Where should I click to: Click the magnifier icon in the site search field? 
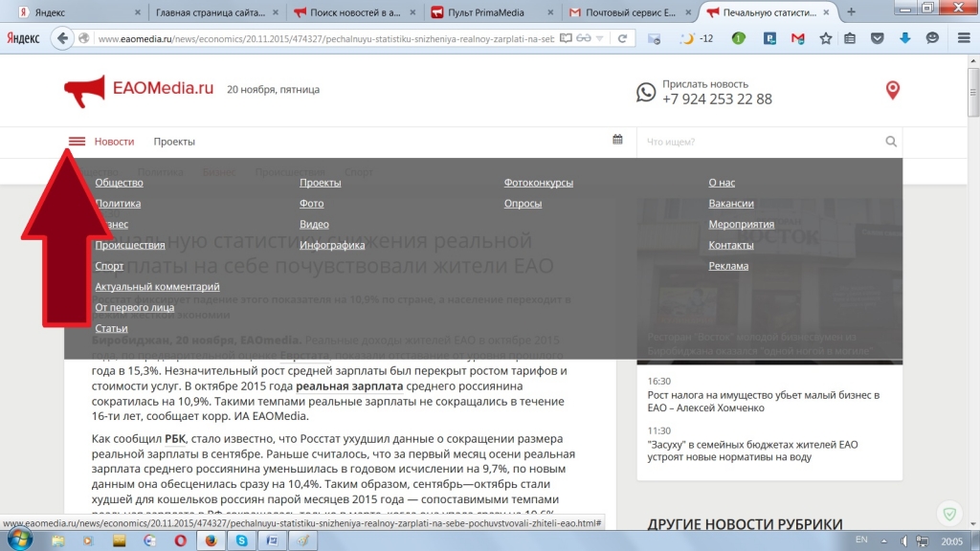[x=891, y=141]
